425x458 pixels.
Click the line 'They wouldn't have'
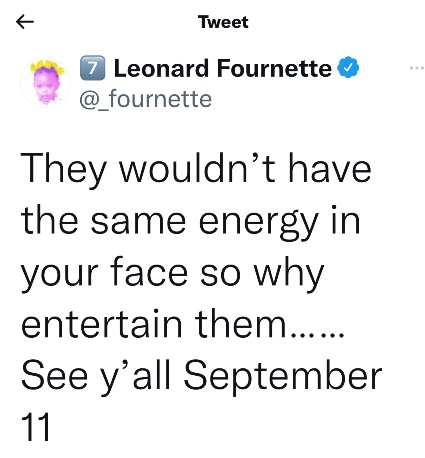[x=196, y=170]
